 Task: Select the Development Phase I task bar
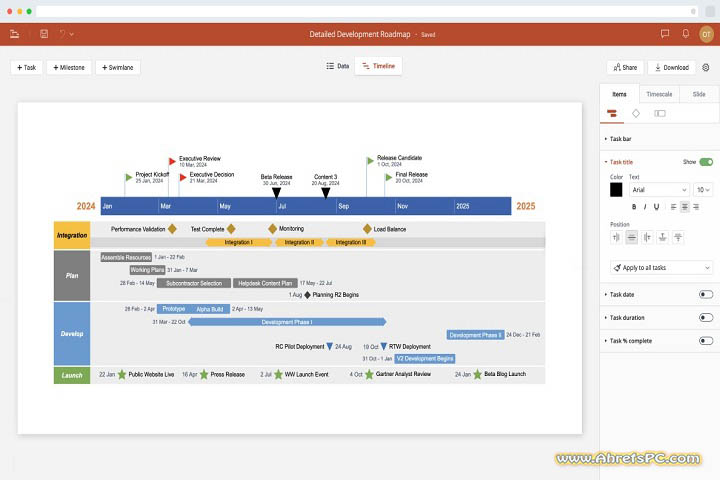tap(287, 322)
